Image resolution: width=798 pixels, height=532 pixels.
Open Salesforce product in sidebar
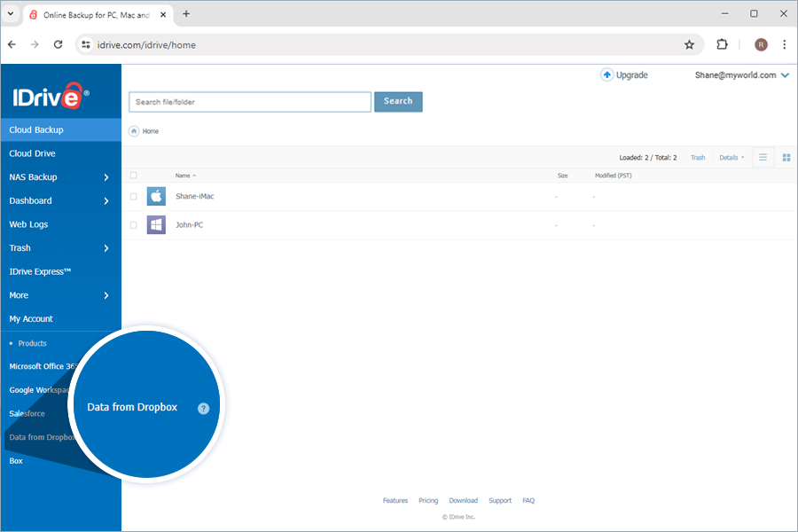pyautogui.click(x=27, y=413)
